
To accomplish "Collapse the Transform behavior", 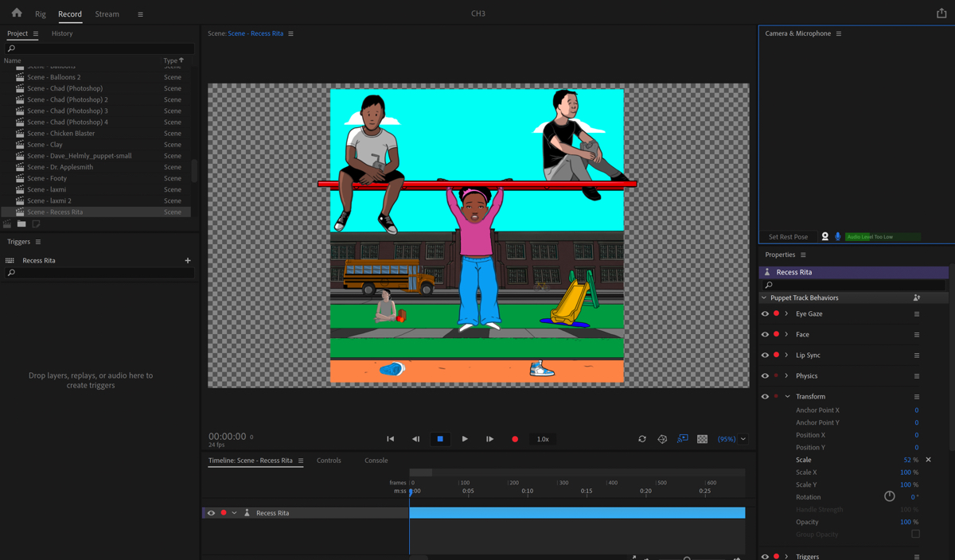I will 787,396.
